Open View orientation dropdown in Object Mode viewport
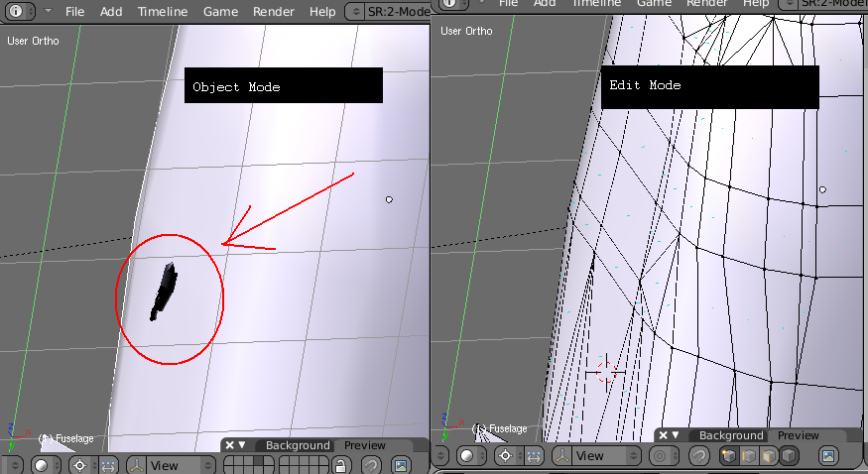The image size is (868, 474). (x=181, y=466)
